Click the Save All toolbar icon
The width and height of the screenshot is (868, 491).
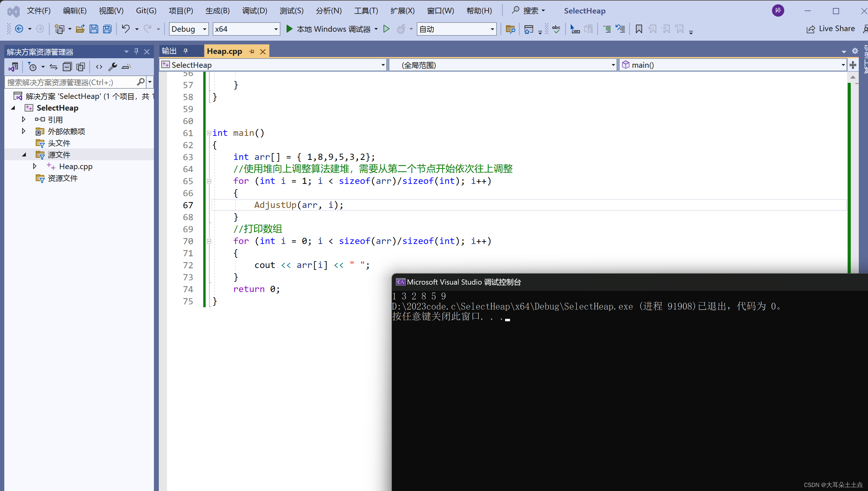pos(107,29)
